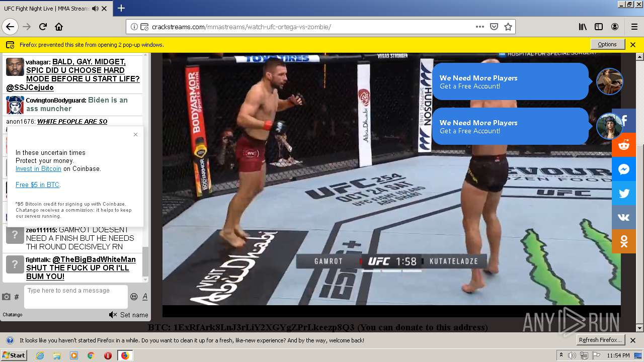
Task: Share the stream on Reddit
Action: tap(624, 145)
